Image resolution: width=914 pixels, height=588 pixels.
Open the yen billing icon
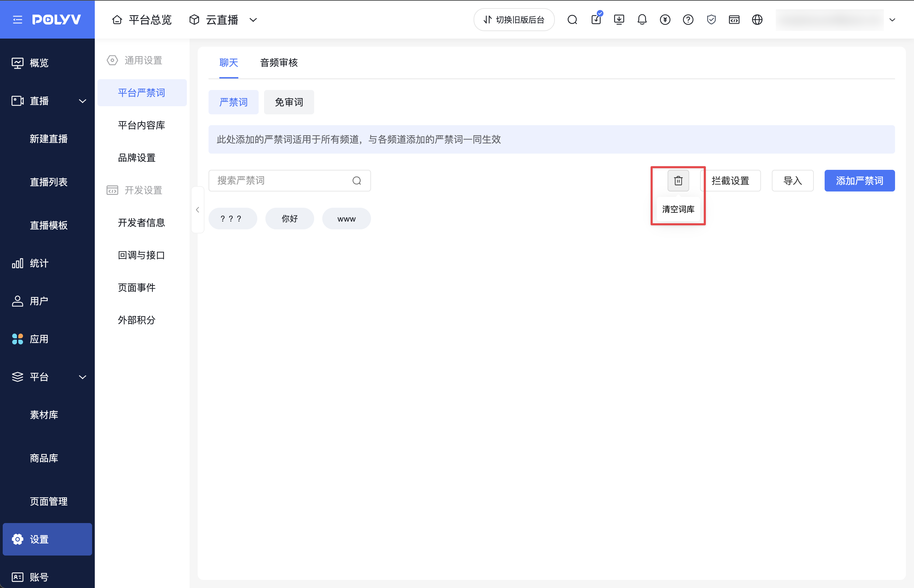[665, 20]
